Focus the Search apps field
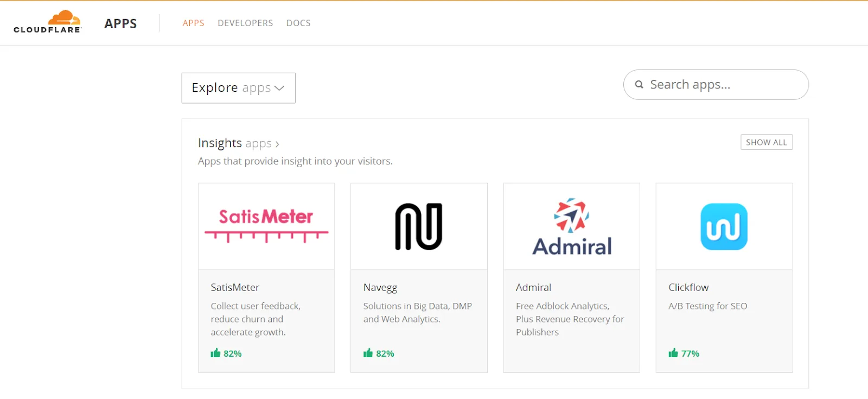The image size is (868, 399). pyautogui.click(x=716, y=85)
